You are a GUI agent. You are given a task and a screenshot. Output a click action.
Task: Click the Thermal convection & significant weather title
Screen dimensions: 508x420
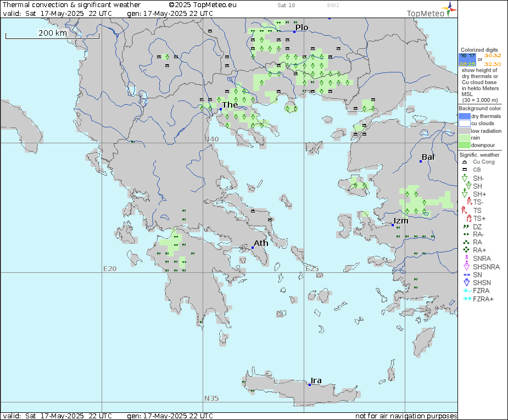point(71,5)
